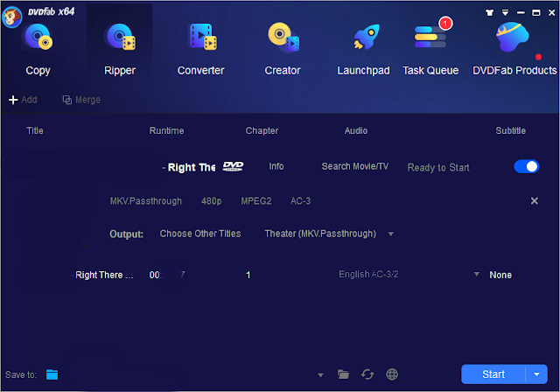Image resolution: width=560 pixels, height=392 pixels.
Task: Click the Chapter column header
Action: click(262, 130)
